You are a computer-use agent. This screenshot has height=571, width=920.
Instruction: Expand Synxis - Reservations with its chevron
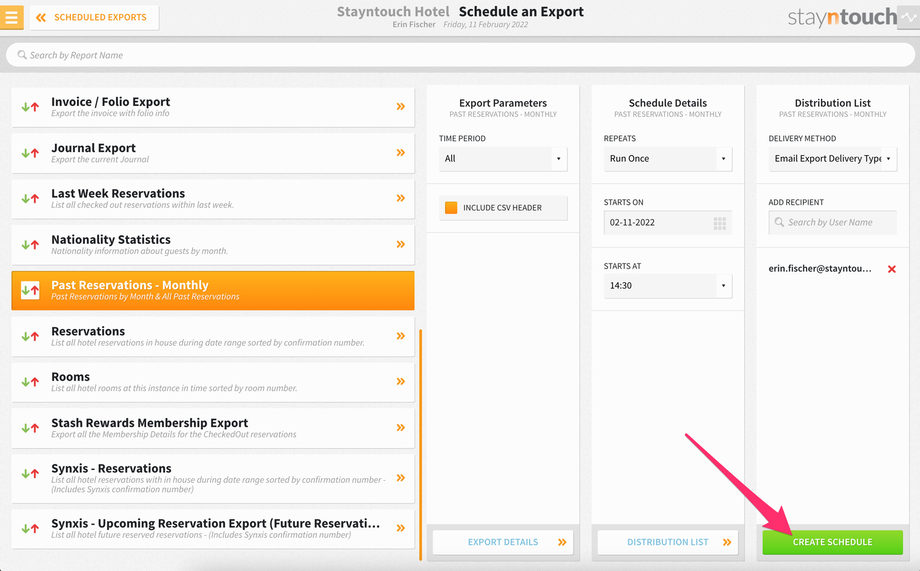click(x=401, y=478)
